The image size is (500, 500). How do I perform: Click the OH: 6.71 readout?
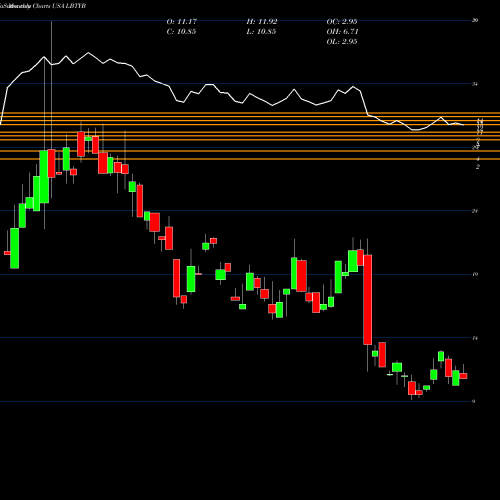(x=342, y=32)
